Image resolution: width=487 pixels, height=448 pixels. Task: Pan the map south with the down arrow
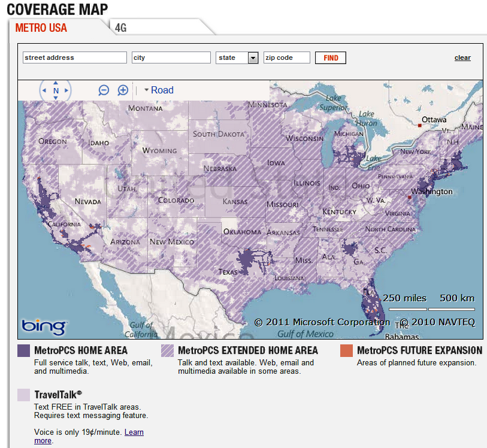[x=56, y=98]
